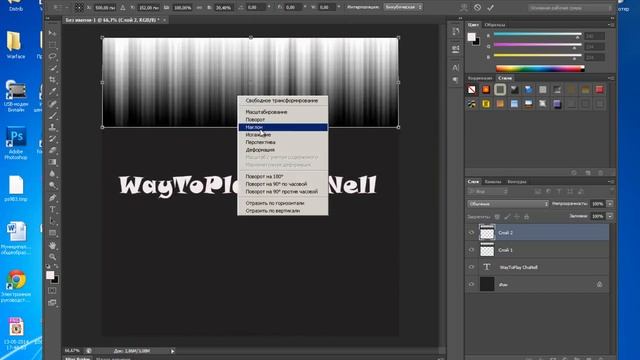Hide the Слой 1 layer

pyautogui.click(x=471, y=250)
